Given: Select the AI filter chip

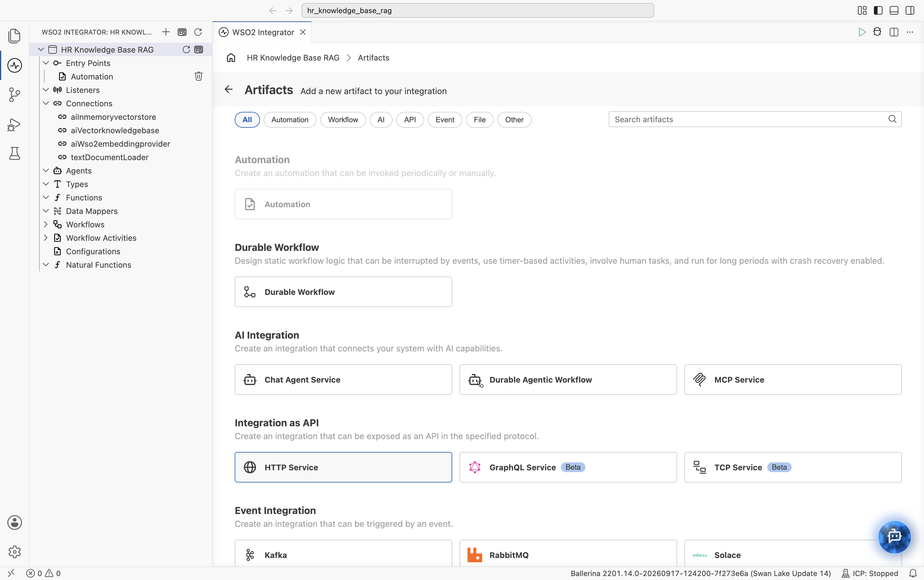Looking at the screenshot, I should [381, 120].
